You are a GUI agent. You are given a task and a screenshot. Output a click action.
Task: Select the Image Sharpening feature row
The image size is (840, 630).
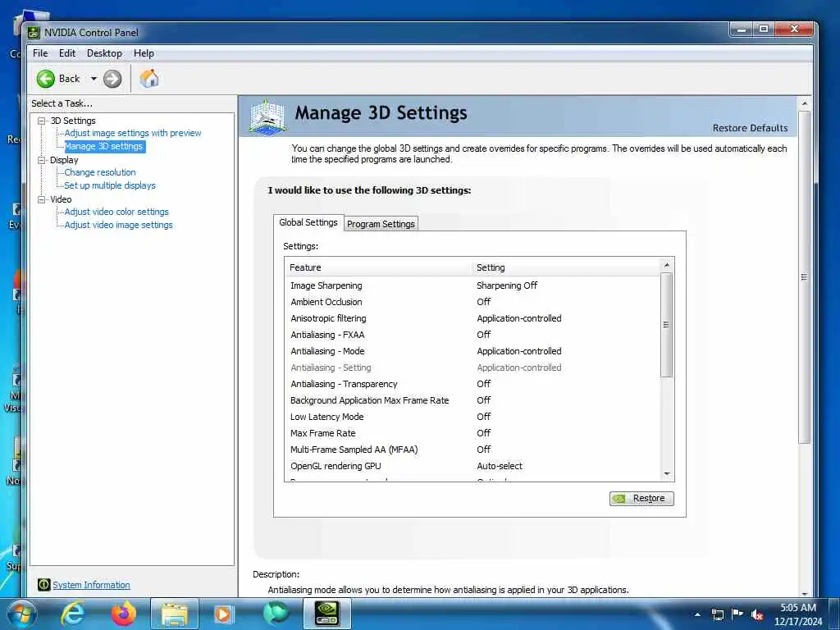pyautogui.click(x=473, y=285)
